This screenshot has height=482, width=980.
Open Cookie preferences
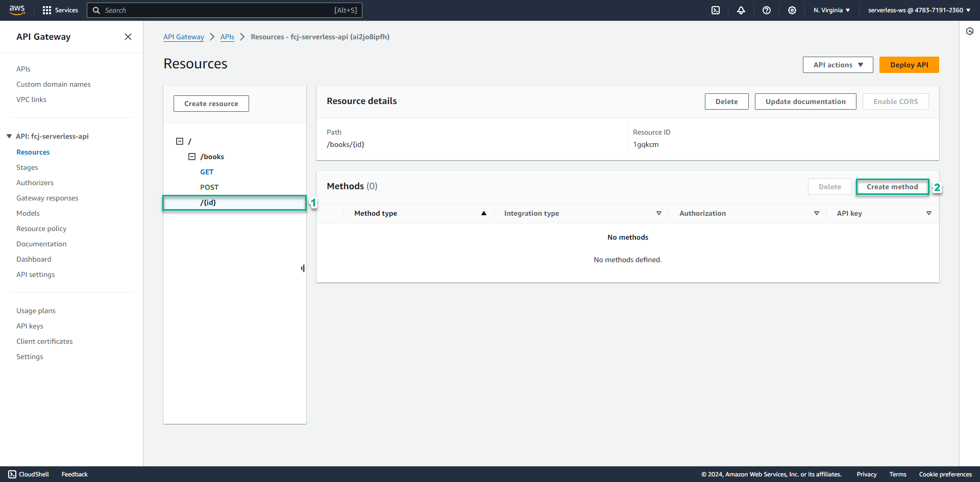(945, 474)
